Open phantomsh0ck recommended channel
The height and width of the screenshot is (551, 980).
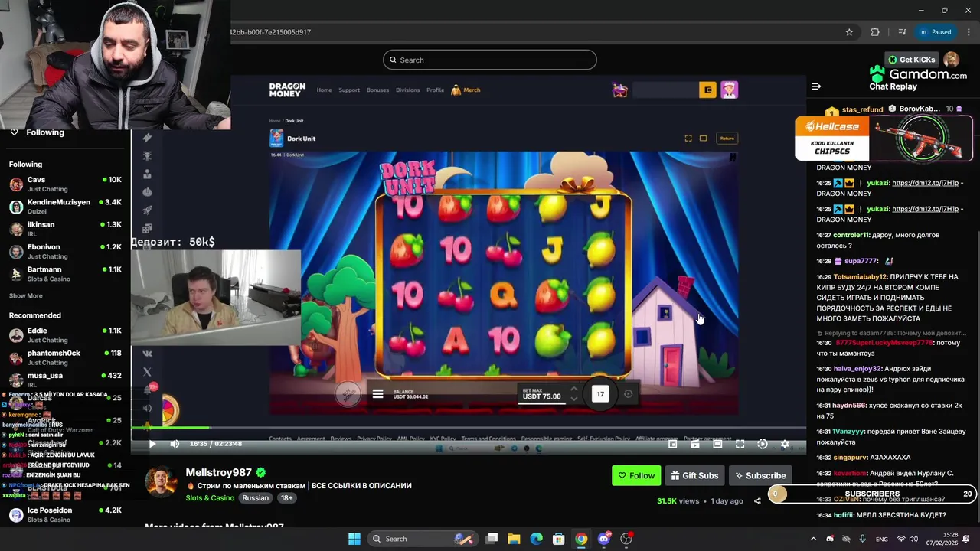click(x=65, y=357)
